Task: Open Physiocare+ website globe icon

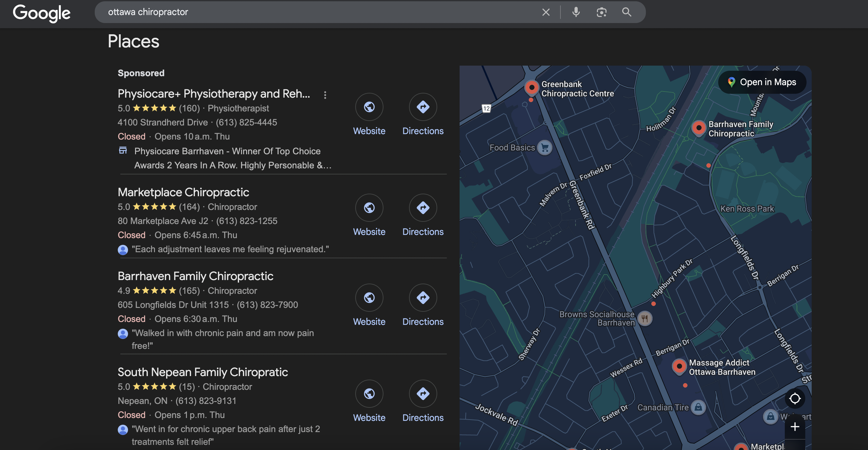Action: (x=369, y=107)
